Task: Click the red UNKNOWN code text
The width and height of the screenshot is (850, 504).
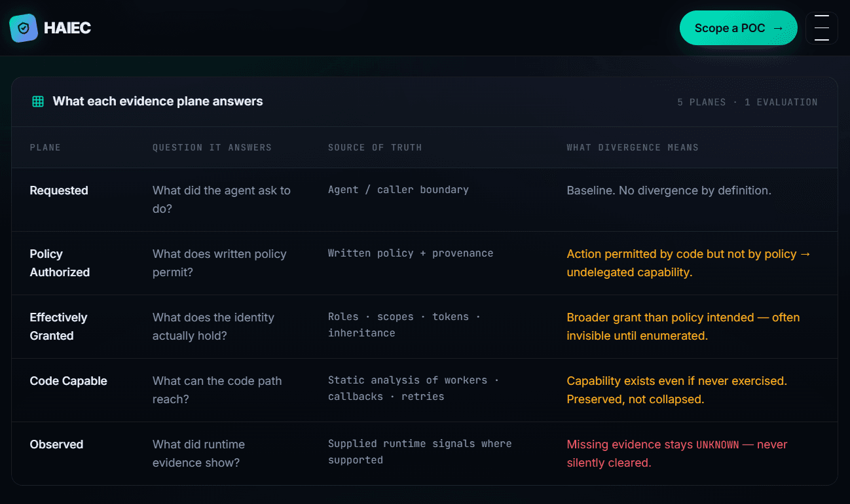Action: click(x=717, y=445)
